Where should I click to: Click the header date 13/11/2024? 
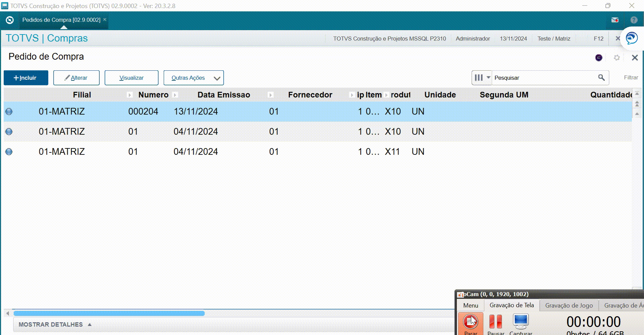(x=513, y=39)
